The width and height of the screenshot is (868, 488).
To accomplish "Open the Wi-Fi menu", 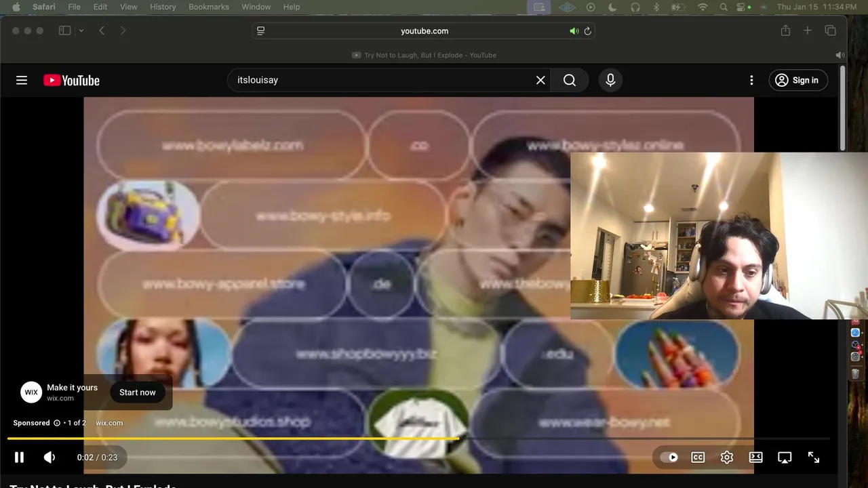I will [703, 7].
